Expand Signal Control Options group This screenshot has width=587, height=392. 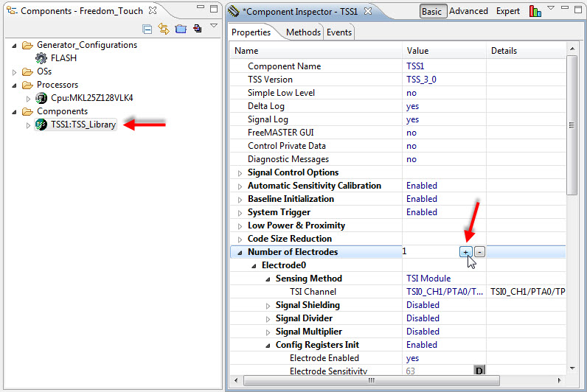[x=239, y=172]
